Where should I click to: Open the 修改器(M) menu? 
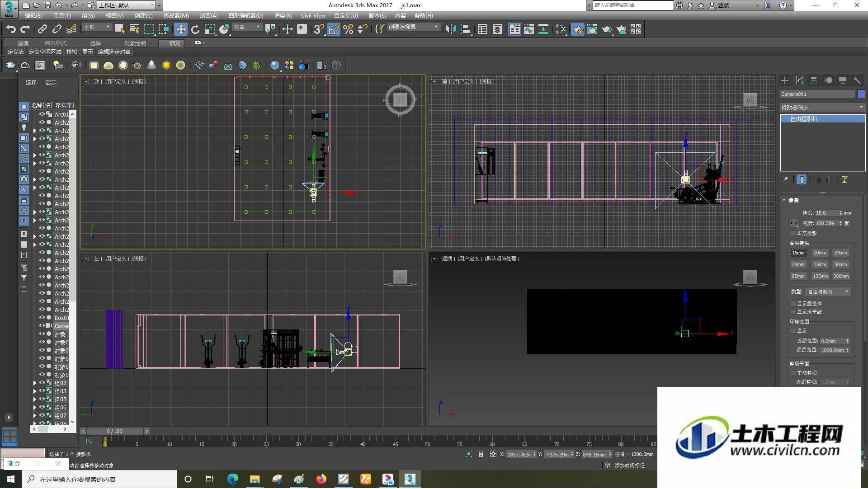click(x=176, y=16)
